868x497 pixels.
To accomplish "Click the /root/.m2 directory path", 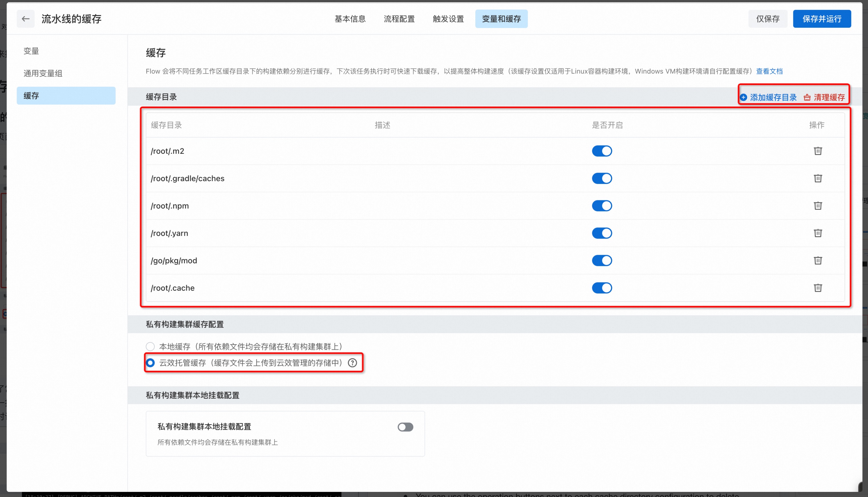I will 167,151.
